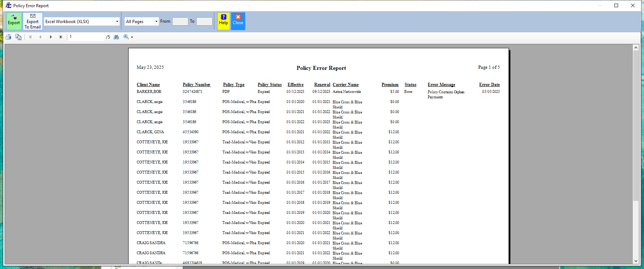Image resolution: width=644 pixels, height=269 pixels.
Task: Click the date 01/01/2012 in COTTENEYE row
Action: point(295,142)
